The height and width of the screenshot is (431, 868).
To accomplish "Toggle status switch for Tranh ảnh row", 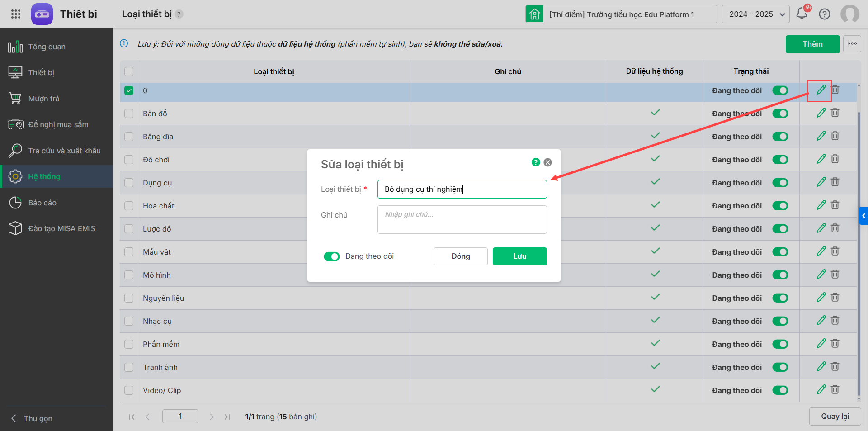I will pyautogui.click(x=780, y=367).
